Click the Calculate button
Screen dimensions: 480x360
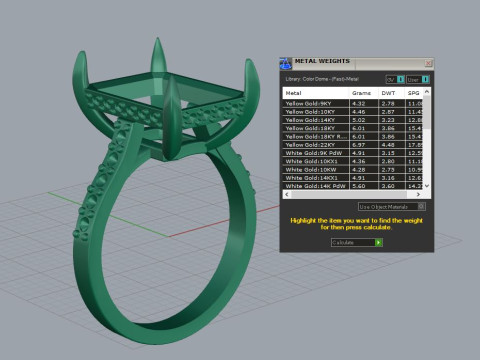point(357,242)
